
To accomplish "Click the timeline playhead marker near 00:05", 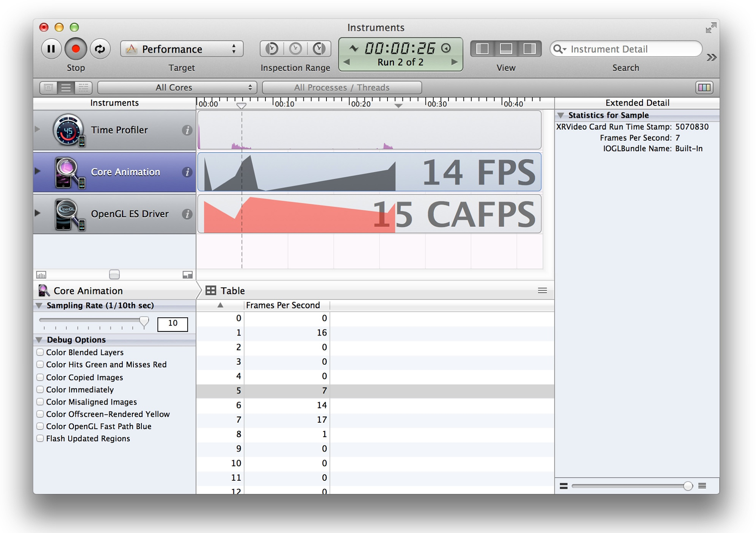I will tap(242, 105).
